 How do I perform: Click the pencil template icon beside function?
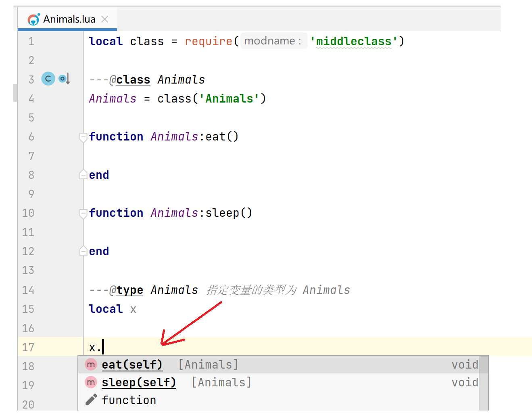coord(91,400)
